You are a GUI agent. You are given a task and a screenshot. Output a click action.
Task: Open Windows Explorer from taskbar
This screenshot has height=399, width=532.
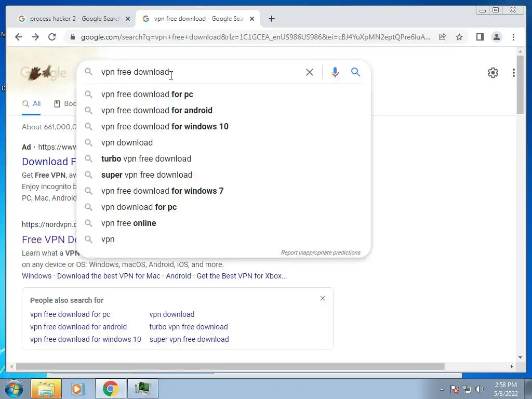46,389
